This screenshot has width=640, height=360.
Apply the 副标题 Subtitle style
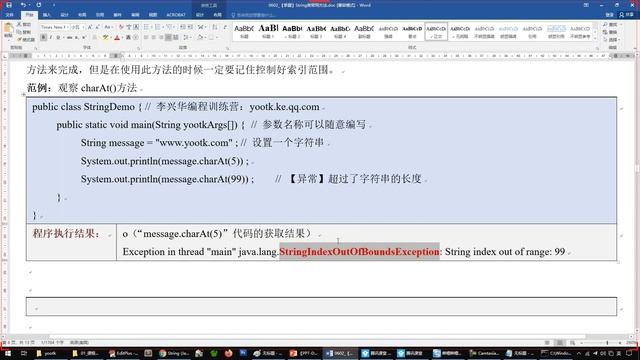coord(364,31)
